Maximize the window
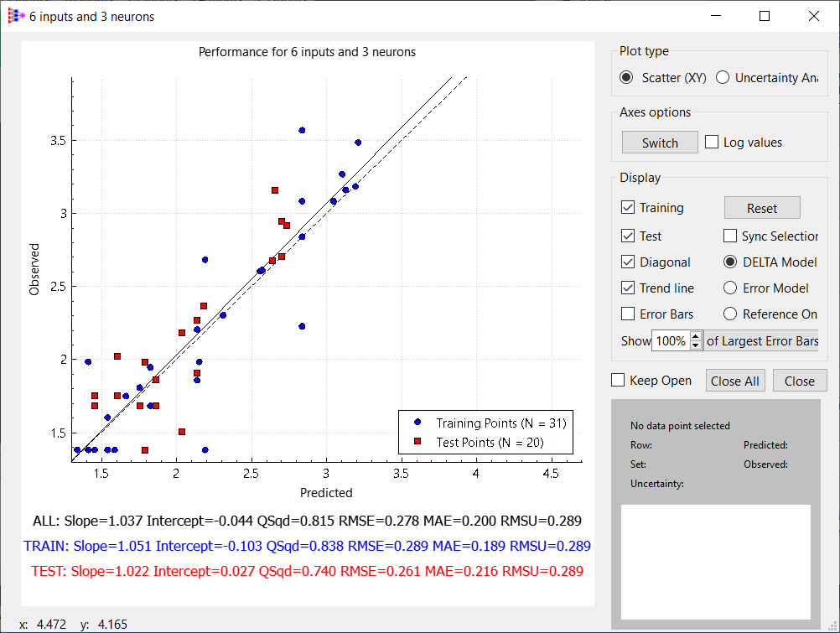The image size is (840, 633). [765, 16]
